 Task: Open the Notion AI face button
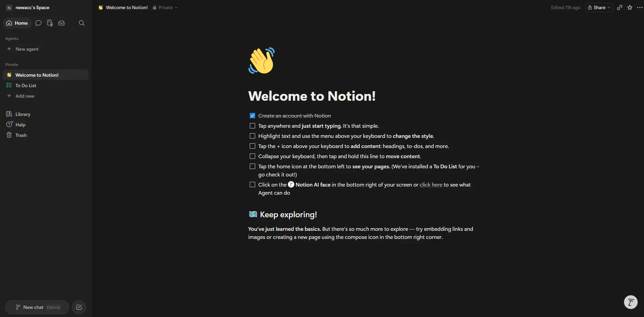point(631,302)
